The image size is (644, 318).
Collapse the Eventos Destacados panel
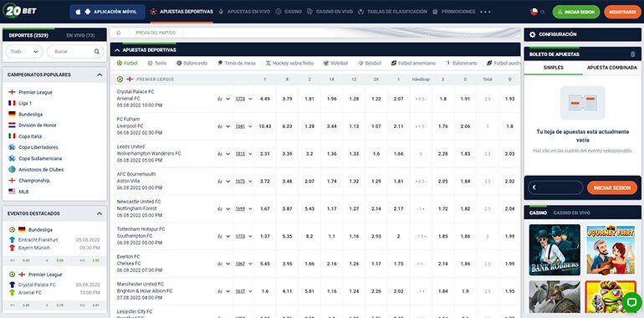pyautogui.click(x=99, y=213)
